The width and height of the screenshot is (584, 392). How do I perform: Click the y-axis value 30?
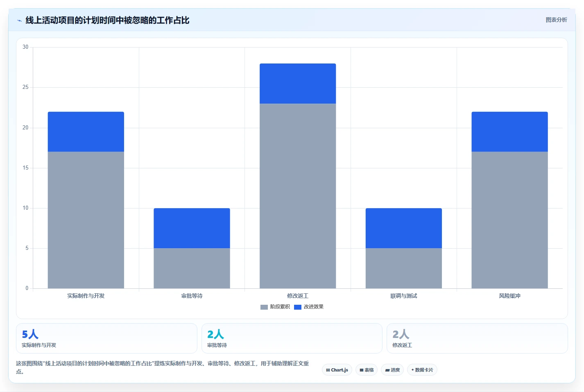click(25, 47)
